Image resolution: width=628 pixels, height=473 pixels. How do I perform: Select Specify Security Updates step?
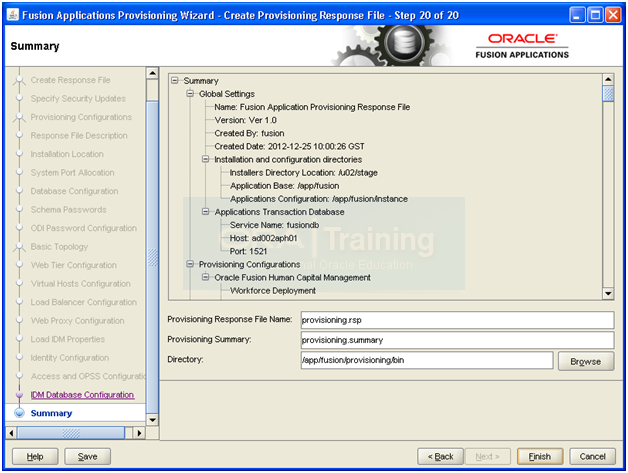click(x=78, y=99)
